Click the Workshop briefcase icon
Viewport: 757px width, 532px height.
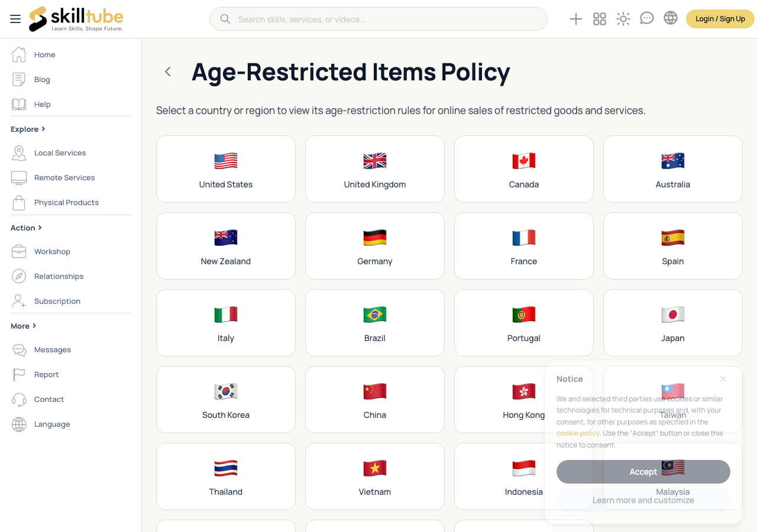coord(19,251)
